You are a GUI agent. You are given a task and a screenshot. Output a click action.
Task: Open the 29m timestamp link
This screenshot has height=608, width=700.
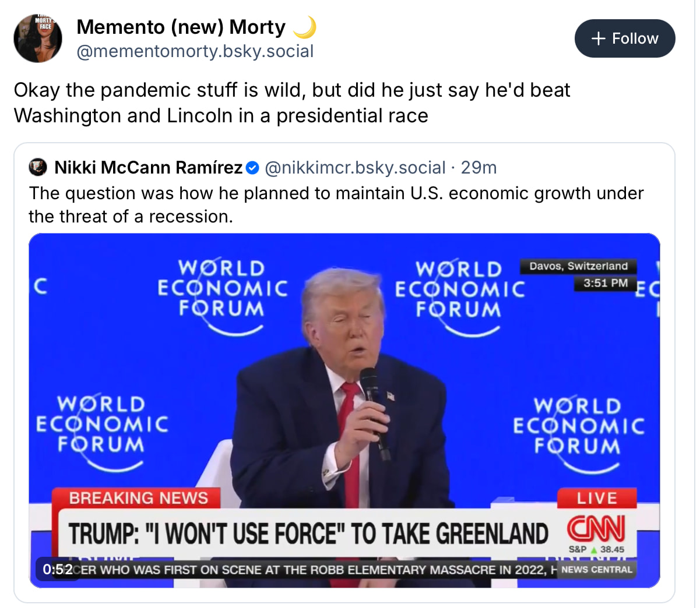tap(479, 168)
